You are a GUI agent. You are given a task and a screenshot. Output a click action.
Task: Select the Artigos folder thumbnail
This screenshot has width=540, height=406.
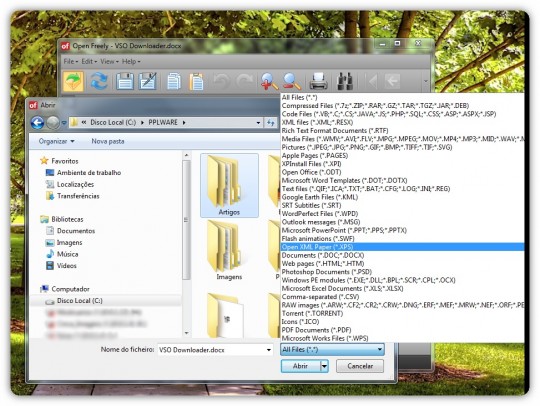point(229,185)
